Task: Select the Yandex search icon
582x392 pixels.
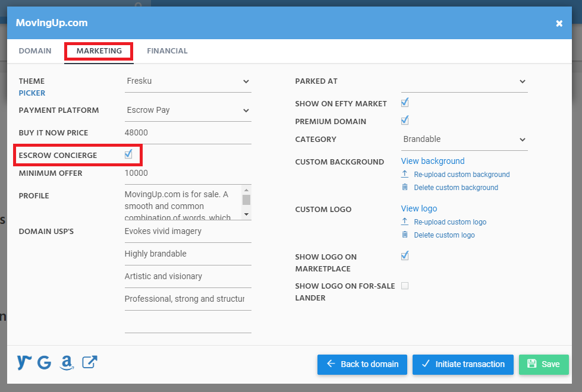Action: coord(24,362)
